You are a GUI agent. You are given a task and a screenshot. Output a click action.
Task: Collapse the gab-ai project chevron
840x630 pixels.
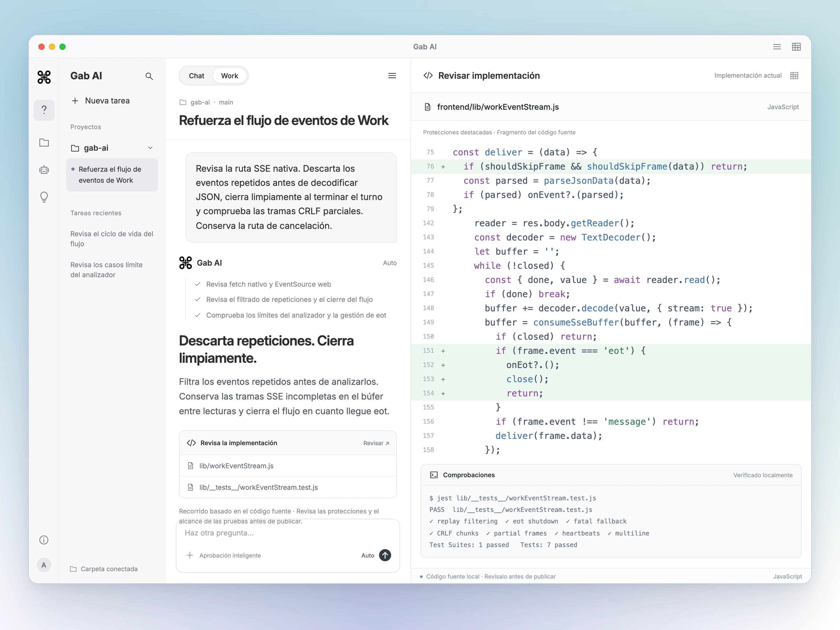pos(150,148)
